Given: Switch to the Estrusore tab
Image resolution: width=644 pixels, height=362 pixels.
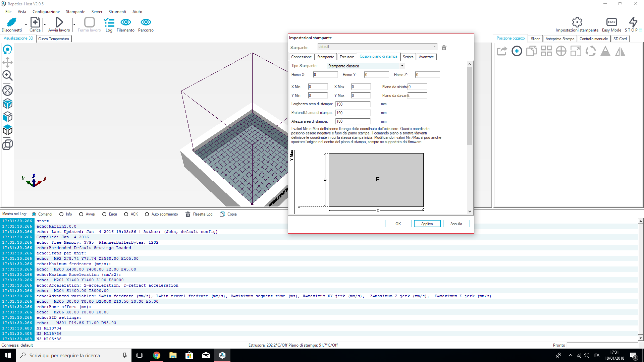Looking at the screenshot, I should [x=346, y=57].
